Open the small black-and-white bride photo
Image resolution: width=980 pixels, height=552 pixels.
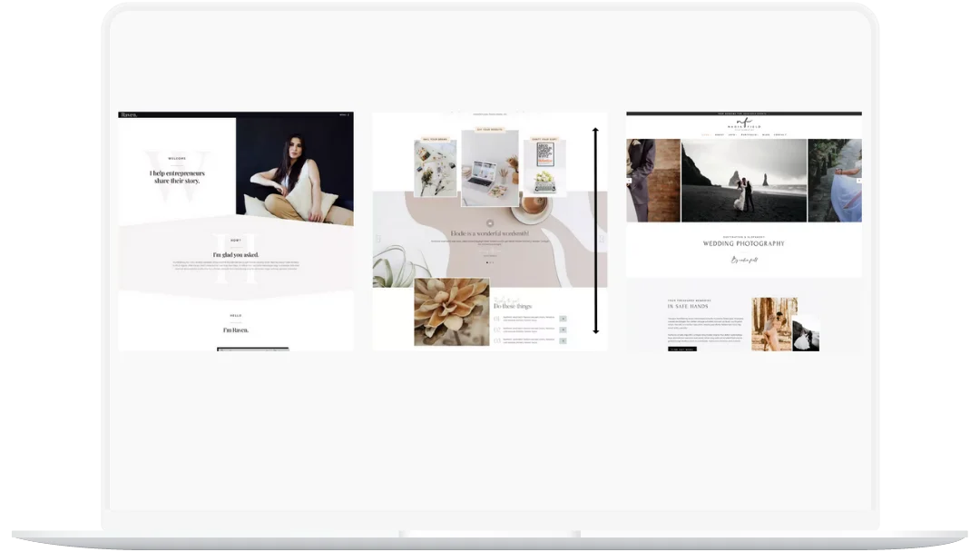click(x=806, y=333)
